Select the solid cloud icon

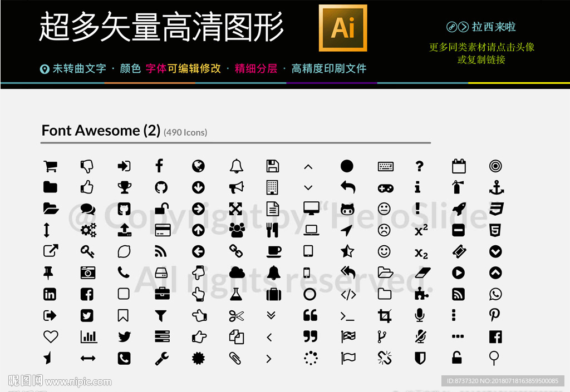coord(237,272)
